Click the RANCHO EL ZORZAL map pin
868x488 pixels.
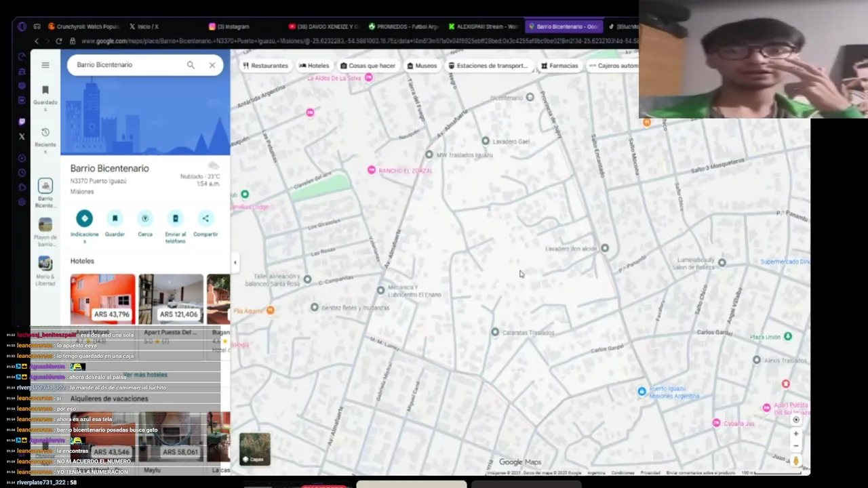click(x=372, y=169)
